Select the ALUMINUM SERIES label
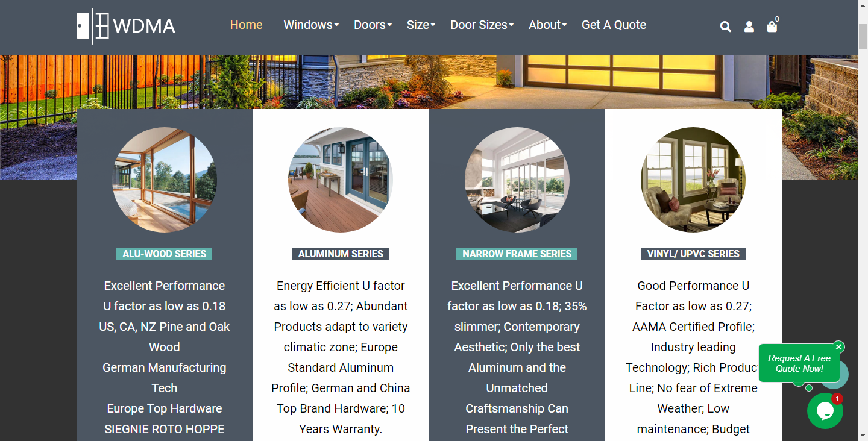The width and height of the screenshot is (868, 441). pos(341,254)
